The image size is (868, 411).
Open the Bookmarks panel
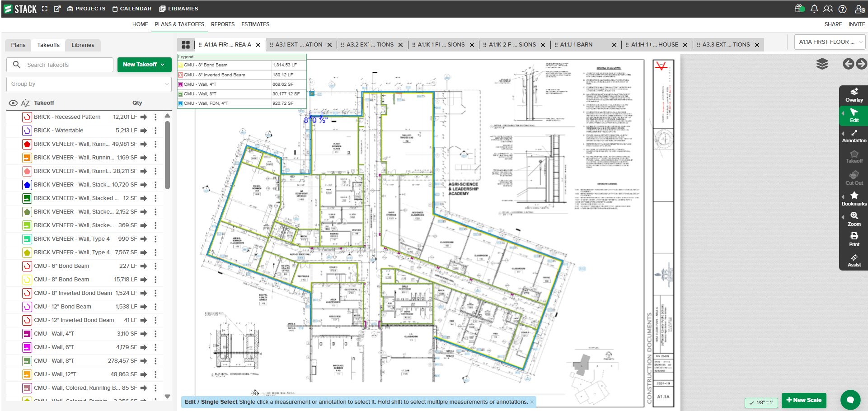point(854,199)
